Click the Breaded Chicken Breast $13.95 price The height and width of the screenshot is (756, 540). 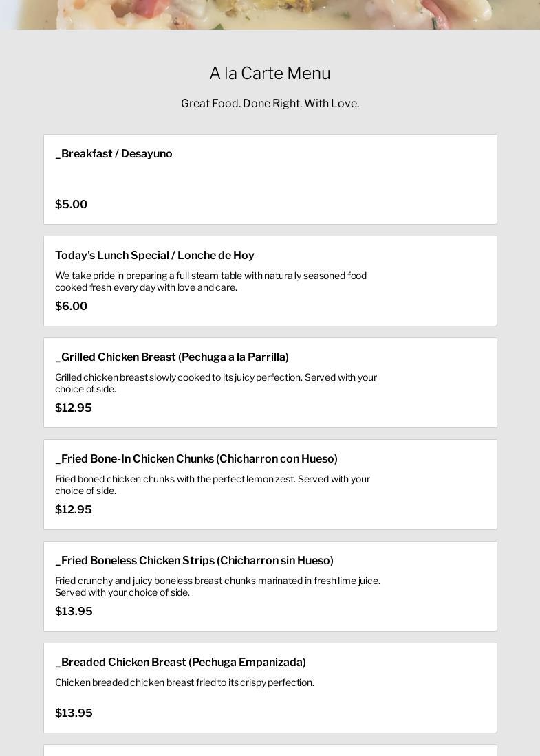pyautogui.click(x=74, y=713)
